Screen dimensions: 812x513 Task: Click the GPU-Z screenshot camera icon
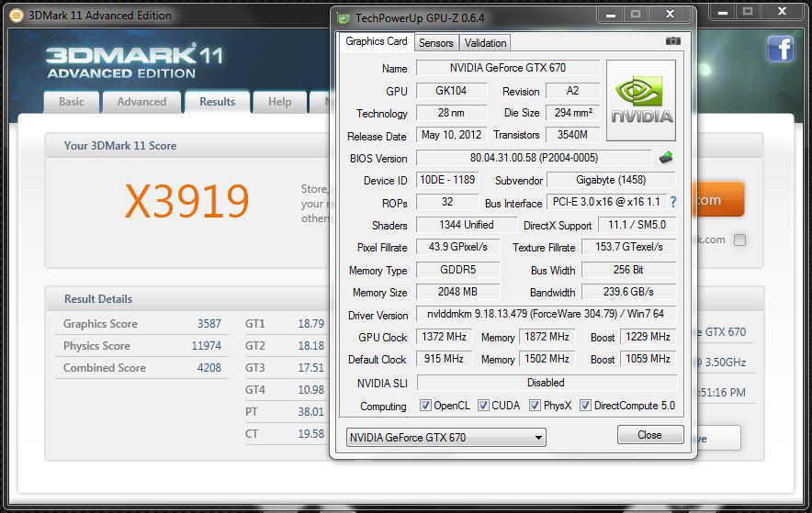pos(672,41)
